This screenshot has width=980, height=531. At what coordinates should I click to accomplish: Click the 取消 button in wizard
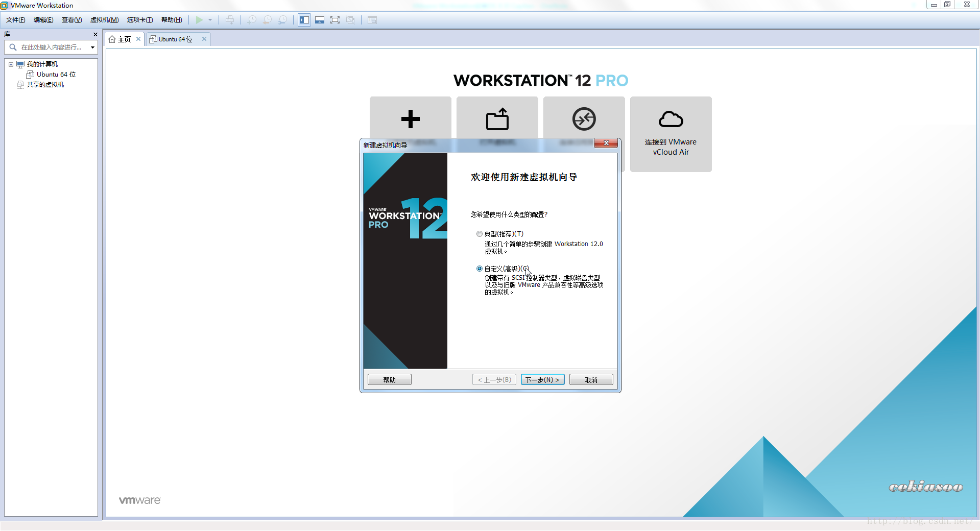click(591, 380)
